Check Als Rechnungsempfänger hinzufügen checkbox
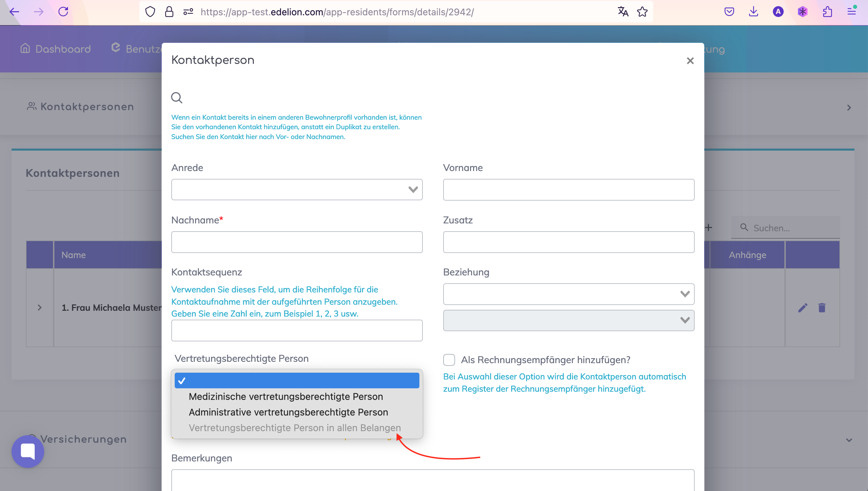The width and height of the screenshot is (868, 491). pyautogui.click(x=449, y=360)
